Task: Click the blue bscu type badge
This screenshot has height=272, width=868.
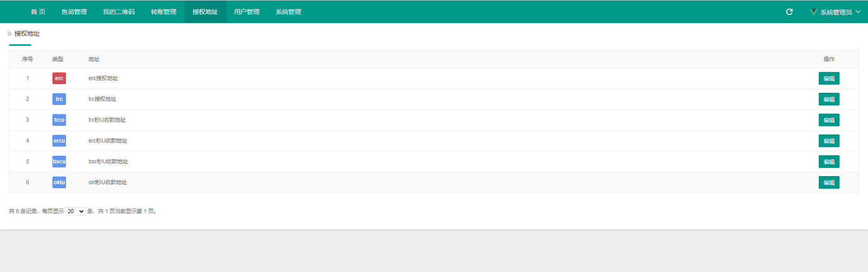Action: [59, 162]
